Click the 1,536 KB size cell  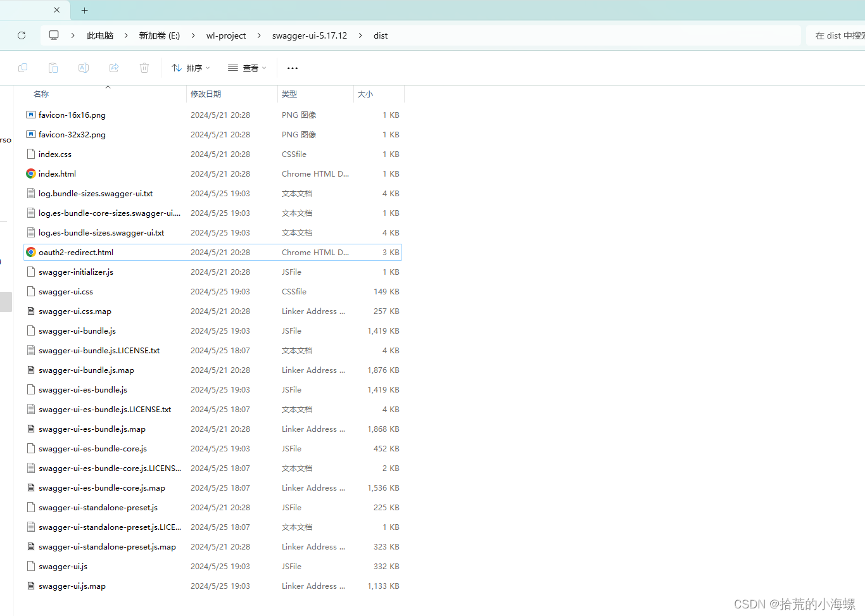(383, 487)
